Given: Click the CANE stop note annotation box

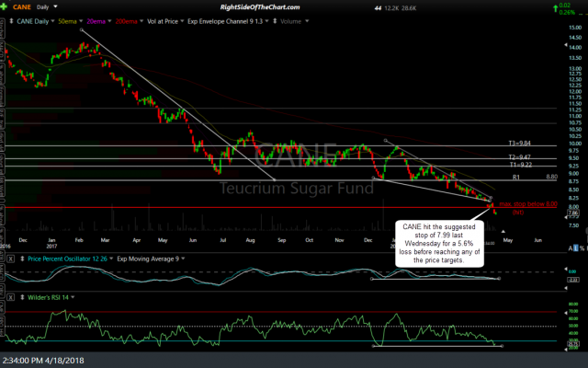Looking at the screenshot, I should click(439, 243).
